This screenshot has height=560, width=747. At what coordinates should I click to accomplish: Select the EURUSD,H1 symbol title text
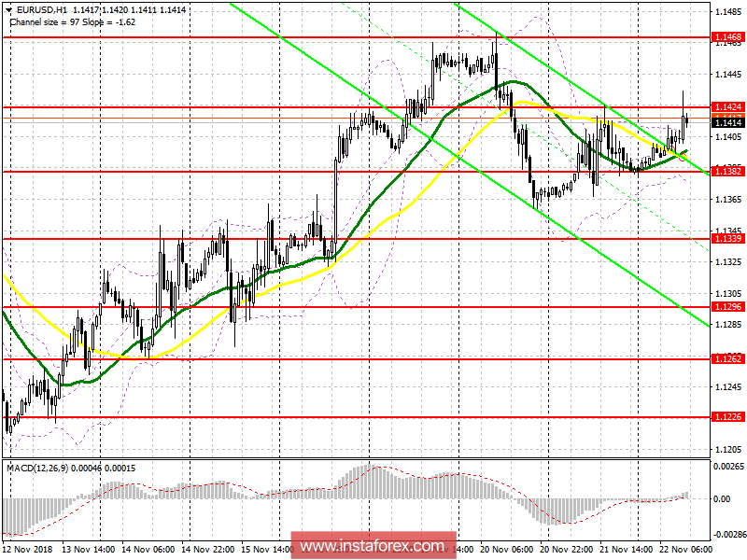click(42, 9)
